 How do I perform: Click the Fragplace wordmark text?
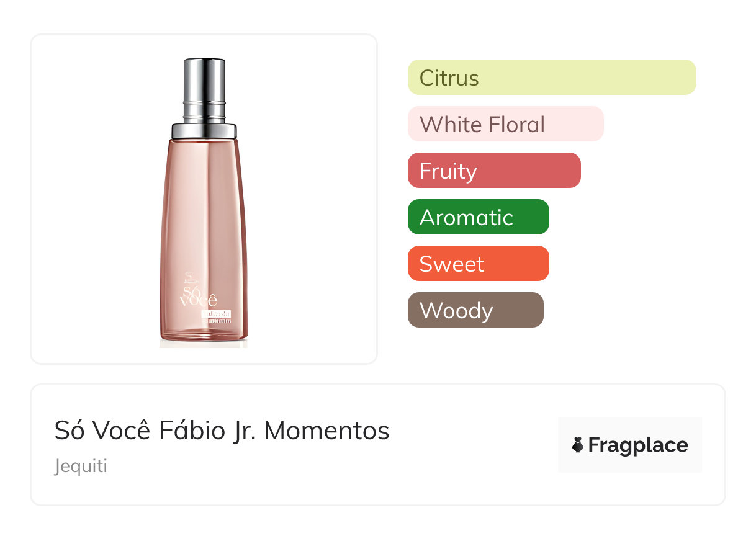click(x=638, y=445)
